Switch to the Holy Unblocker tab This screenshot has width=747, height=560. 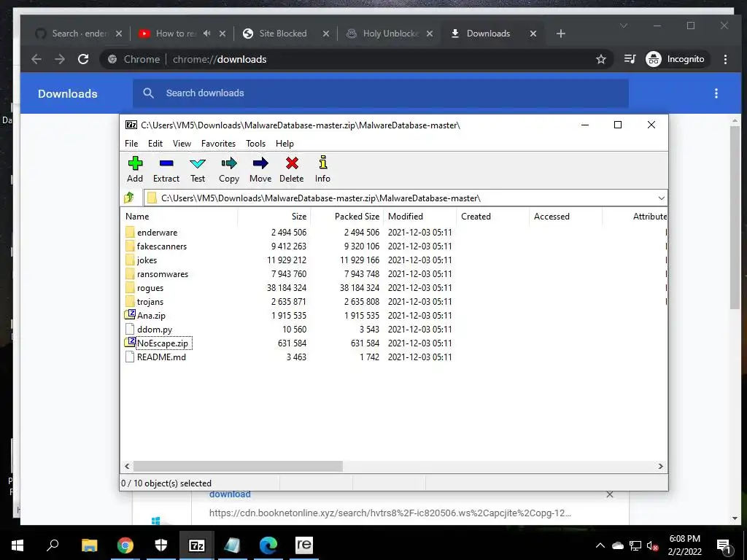[x=391, y=34]
